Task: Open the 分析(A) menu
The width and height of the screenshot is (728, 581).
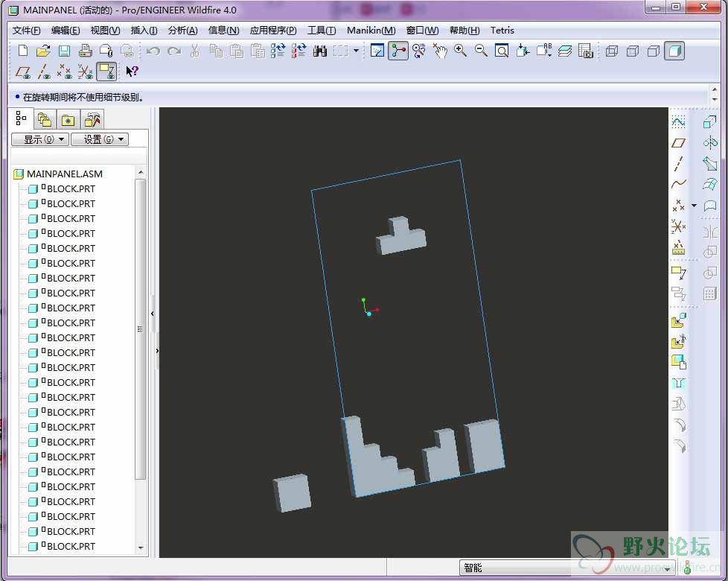Action: (183, 31)
